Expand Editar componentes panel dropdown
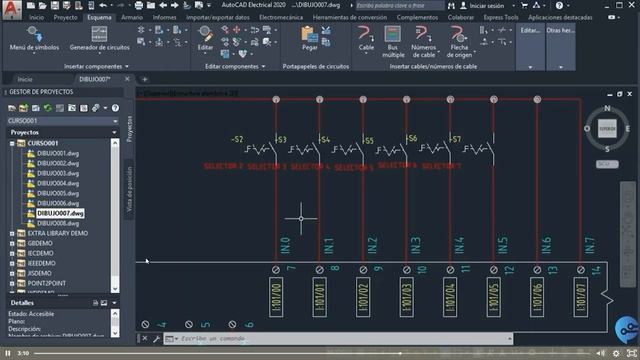640x360 pixels. click(264, 66)
